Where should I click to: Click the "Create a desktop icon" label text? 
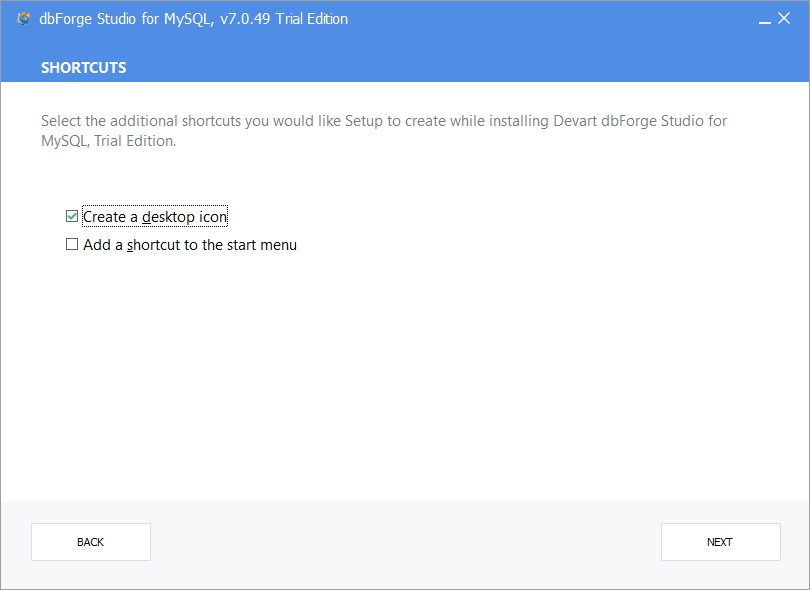[155, 217]
